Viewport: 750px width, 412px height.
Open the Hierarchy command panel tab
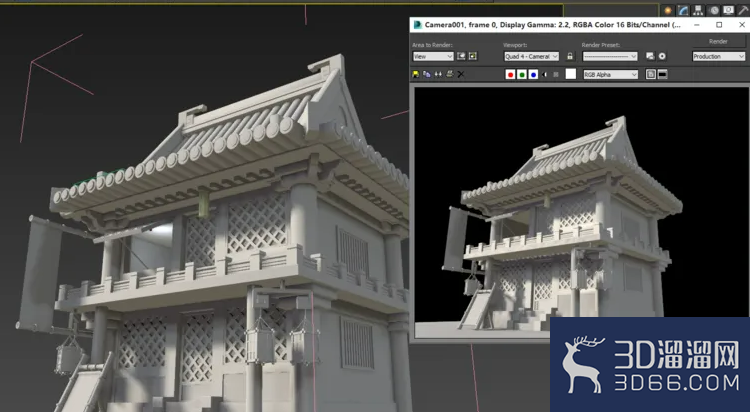coord(698,10)
